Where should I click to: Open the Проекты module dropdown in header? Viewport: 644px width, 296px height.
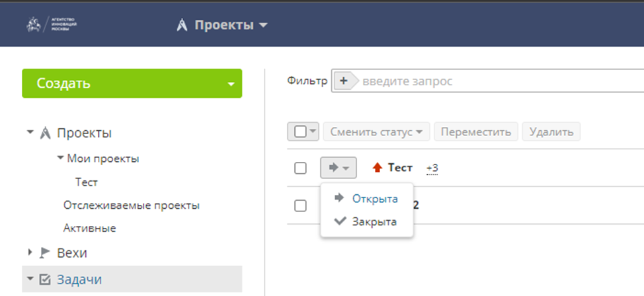click(263, 26)
